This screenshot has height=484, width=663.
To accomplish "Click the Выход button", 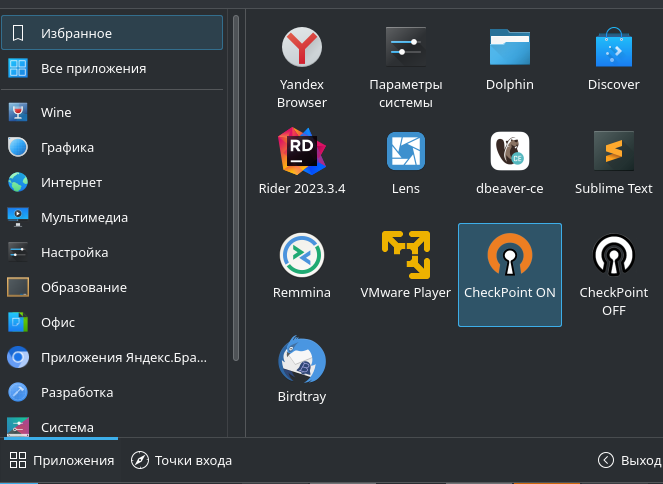I will tap(630, 460).
